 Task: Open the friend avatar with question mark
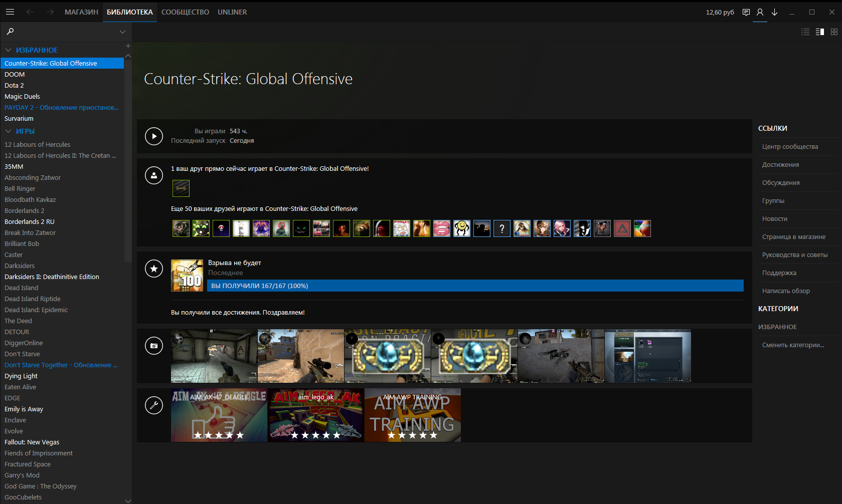502,228
